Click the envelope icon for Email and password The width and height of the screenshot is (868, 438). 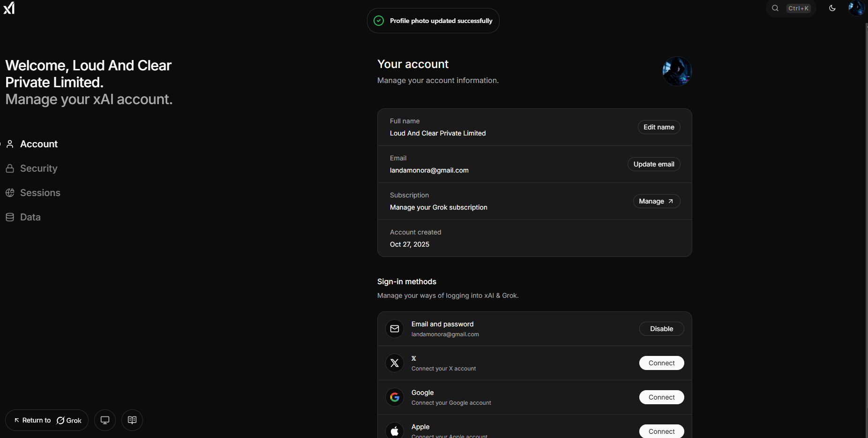395,329
